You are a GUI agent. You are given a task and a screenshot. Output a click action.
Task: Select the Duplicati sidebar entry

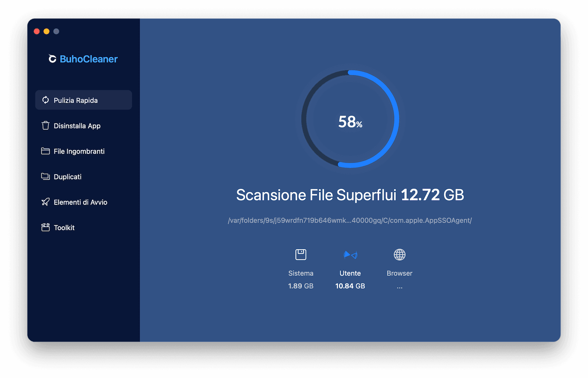68,176
